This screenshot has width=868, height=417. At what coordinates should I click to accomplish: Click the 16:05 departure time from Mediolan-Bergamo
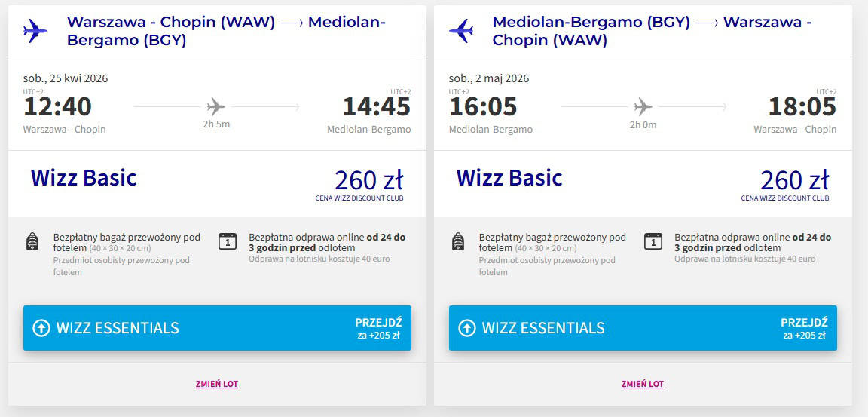[483, 106]
